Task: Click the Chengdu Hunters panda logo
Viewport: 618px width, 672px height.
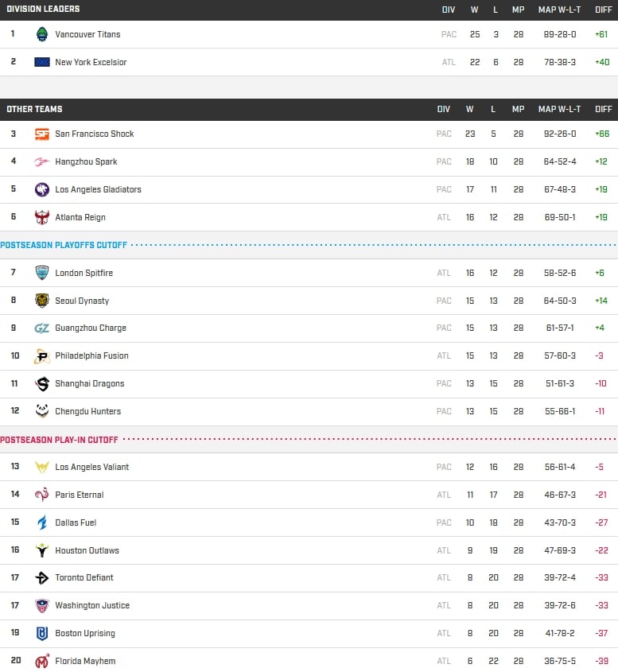Action: click(x=42, y=411)
